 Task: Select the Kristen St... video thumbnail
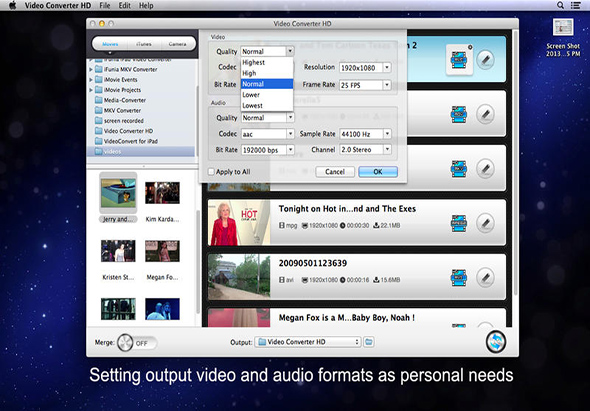[x=118, y=251]
